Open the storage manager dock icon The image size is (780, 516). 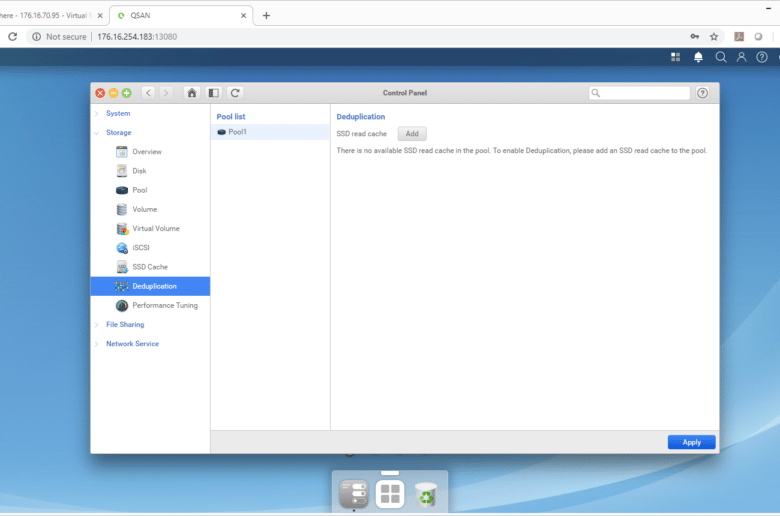point(354,494)
